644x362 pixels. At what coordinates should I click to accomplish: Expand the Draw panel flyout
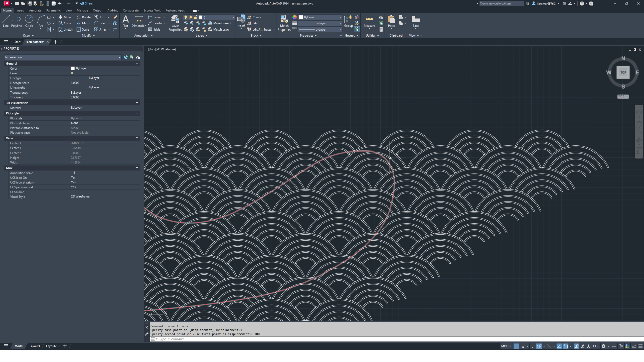[x=29, y=35]
